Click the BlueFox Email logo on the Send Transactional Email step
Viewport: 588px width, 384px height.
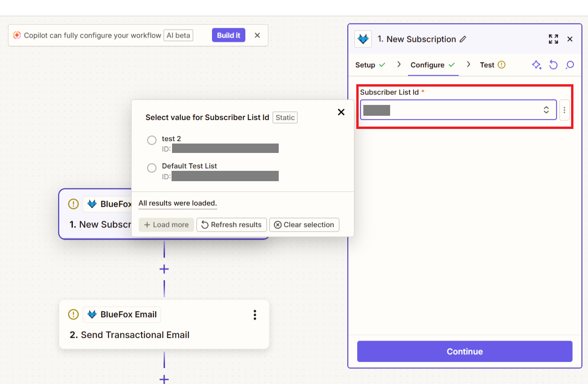92,314
